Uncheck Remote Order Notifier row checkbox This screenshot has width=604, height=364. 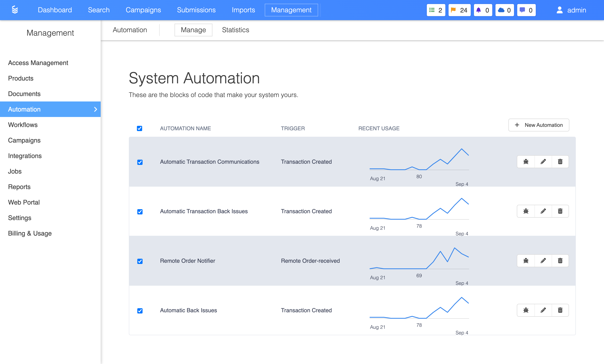(140, 261)
